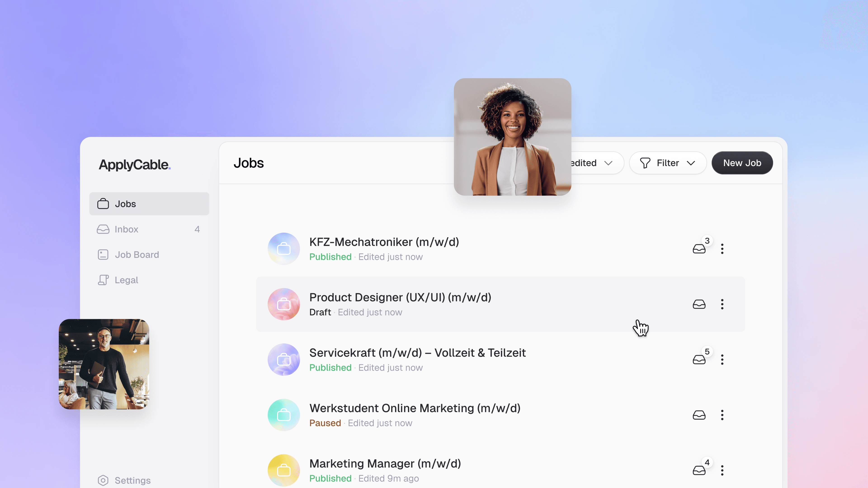
Task: Click the KFZ-Mechatroniker briefcase avatar
Action: click(284, 249)
